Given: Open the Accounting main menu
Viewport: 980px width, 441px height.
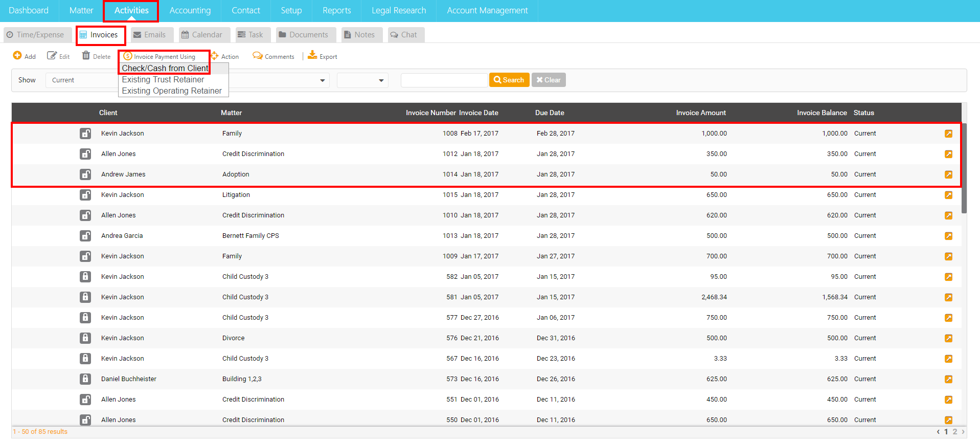Looking at the screenshot, I should (x=190, y=10).
